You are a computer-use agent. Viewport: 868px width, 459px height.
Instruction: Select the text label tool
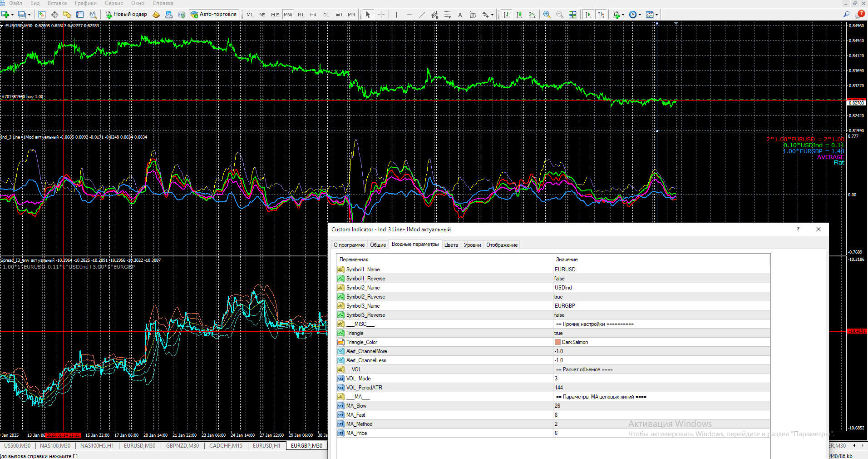(x=473, y=15)
